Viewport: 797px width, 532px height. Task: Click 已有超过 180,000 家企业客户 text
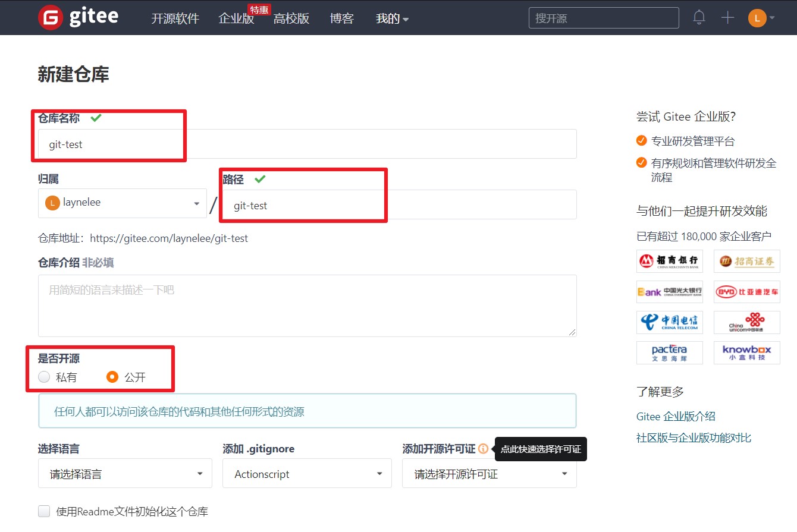pyautogui.click(x=704, y=236)
